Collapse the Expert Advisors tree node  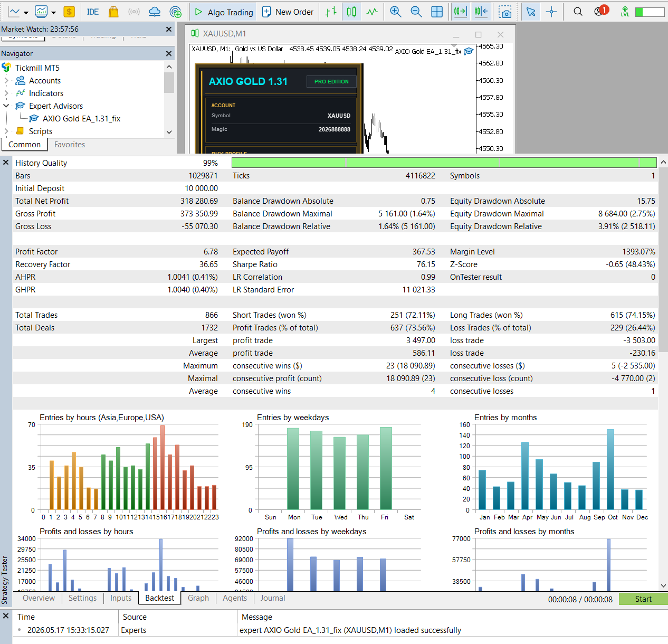pos(6,106)
